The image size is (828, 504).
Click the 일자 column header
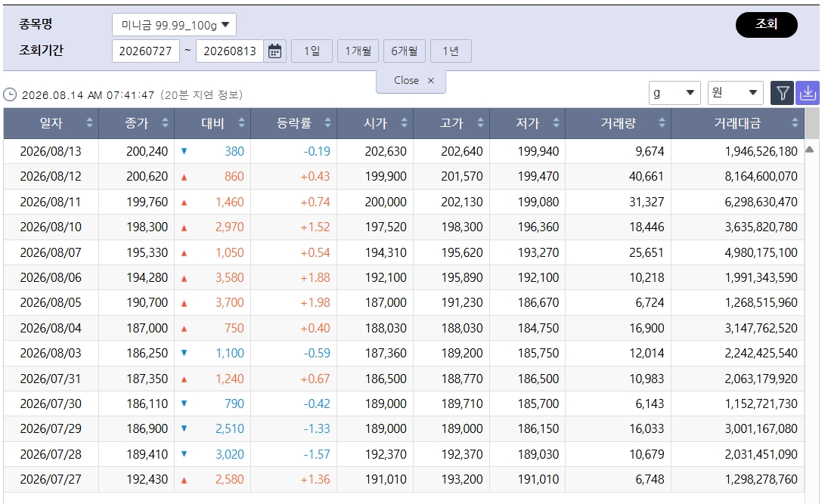pyautogui.click(x=51, y=123)
